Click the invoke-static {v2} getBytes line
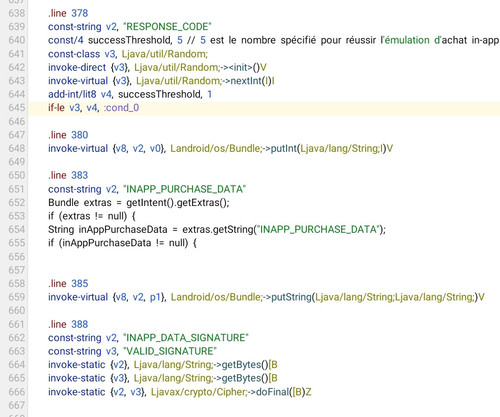Screen dimensions: 500x417 coord(163,365)
